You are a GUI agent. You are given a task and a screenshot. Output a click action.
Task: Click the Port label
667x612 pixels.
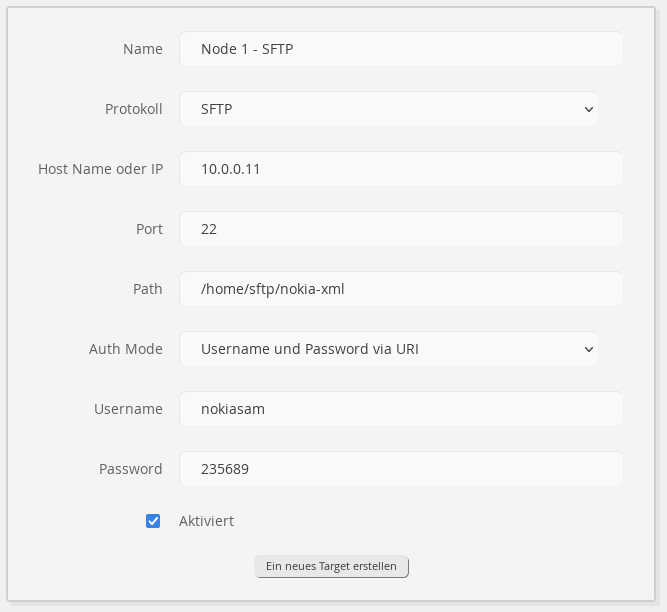click(x=149, y=229)
